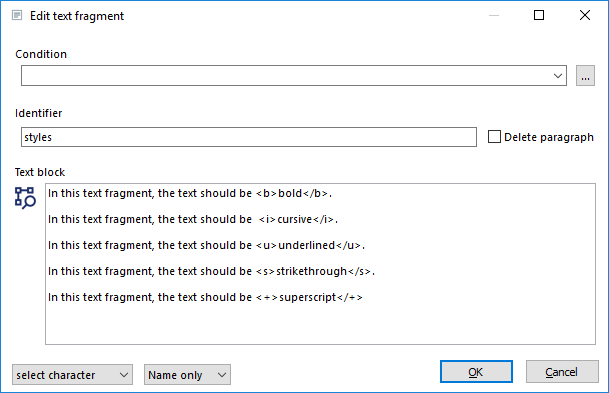This screenshot has height=393, width=609.
Task: Confirm with the OK button
Action: [476, 372]
